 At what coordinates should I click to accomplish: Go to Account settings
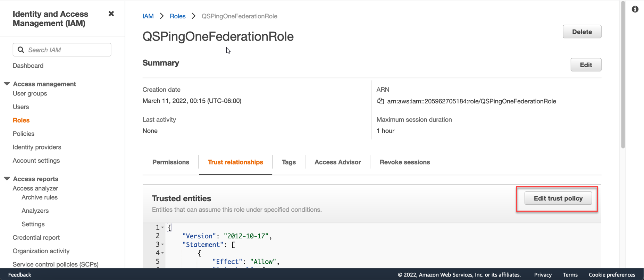[36, 161]
